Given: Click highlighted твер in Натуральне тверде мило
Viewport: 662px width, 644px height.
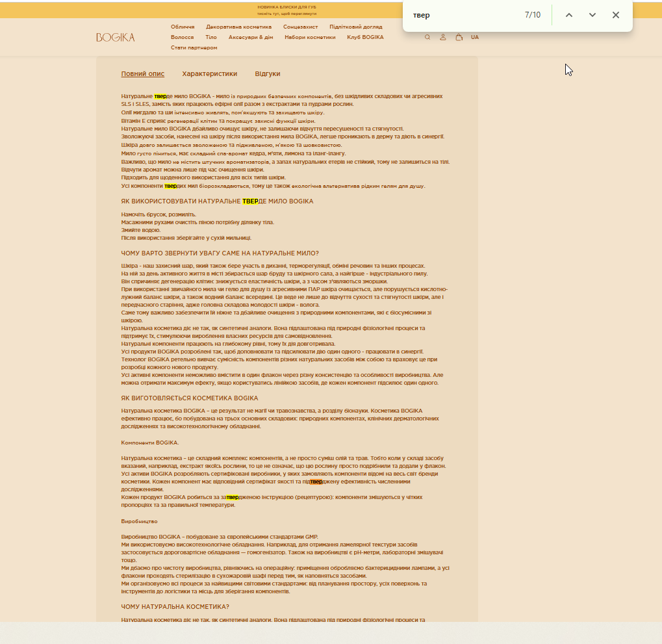Looking at the screenshot, I should pos(160,96).
